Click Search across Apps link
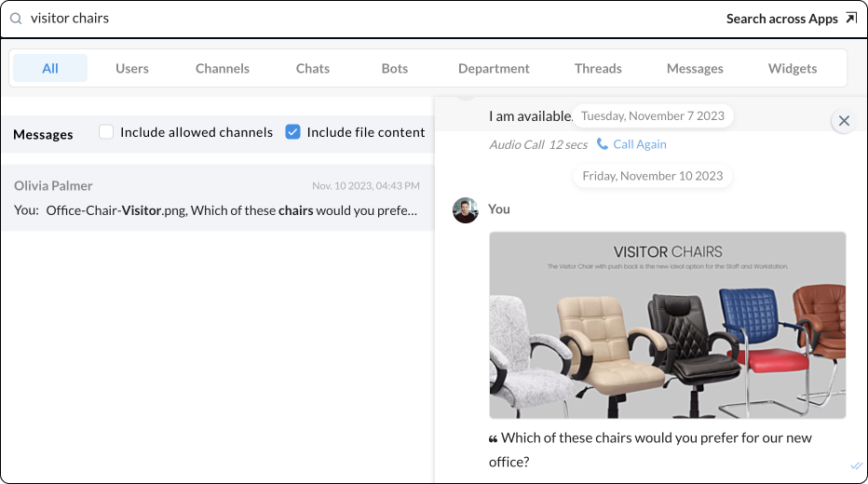This screenshot has width=868, height=484. [x=781, y=19]
